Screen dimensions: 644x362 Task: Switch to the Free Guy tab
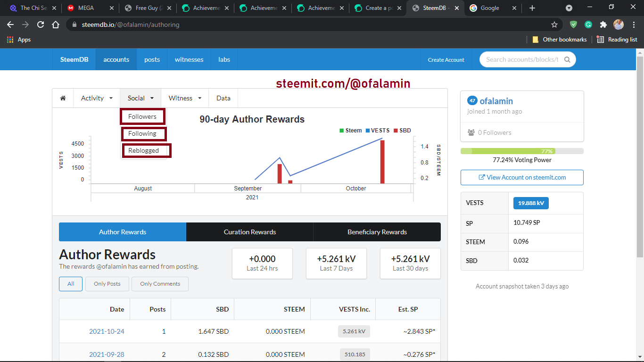pos(148,8)
